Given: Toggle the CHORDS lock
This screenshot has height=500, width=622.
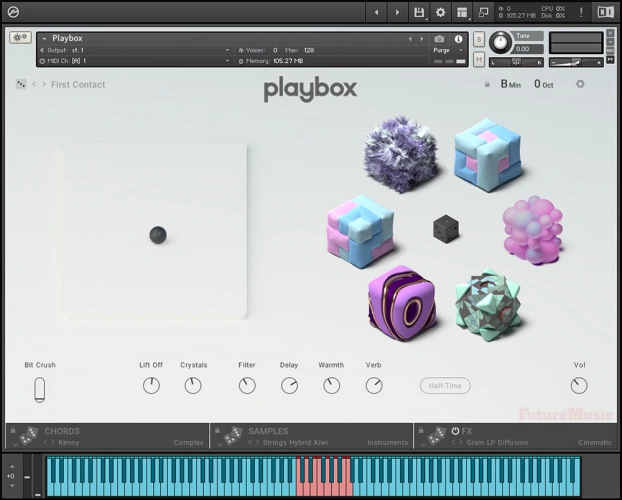Looking at the screenshot, I should pyautogui.click(x=13, y=430).
